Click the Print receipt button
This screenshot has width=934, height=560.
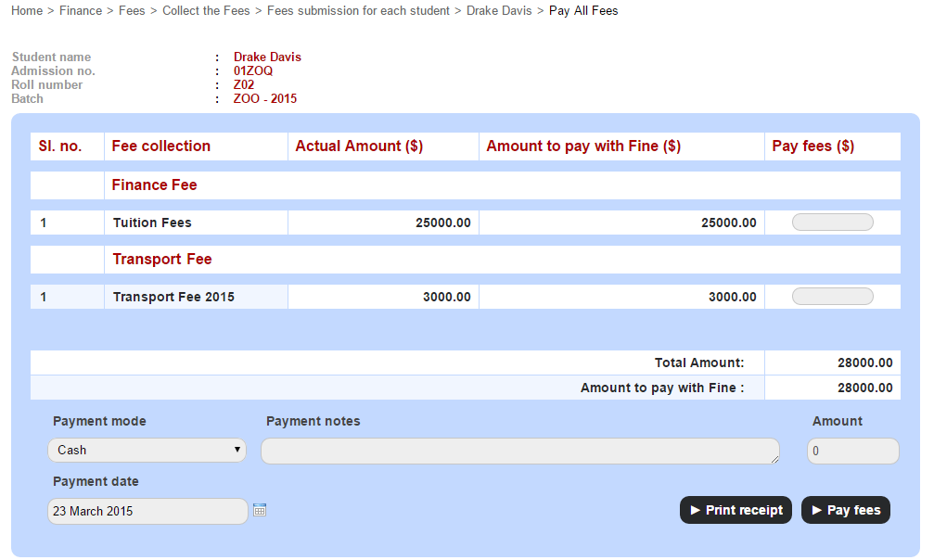coord(736,511)
